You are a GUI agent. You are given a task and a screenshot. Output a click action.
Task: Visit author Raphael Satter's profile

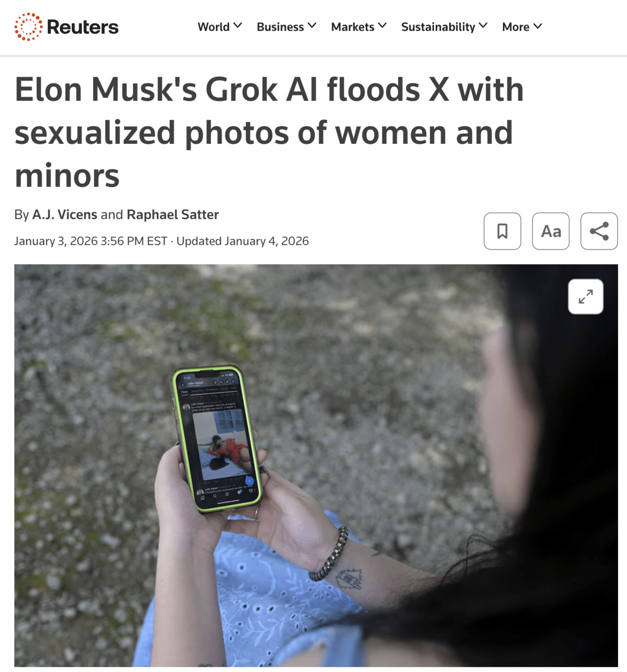(173, 215)
